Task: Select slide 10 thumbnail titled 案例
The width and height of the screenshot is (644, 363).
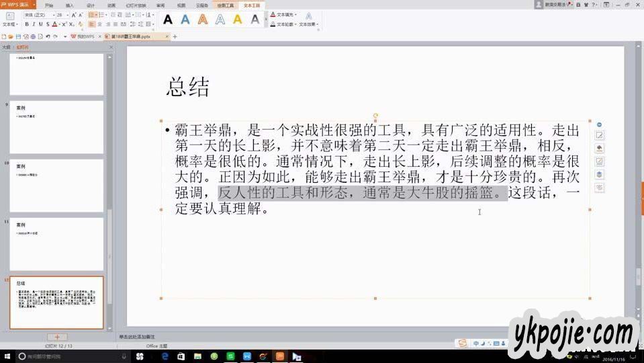Action: [x=57, y=185]
